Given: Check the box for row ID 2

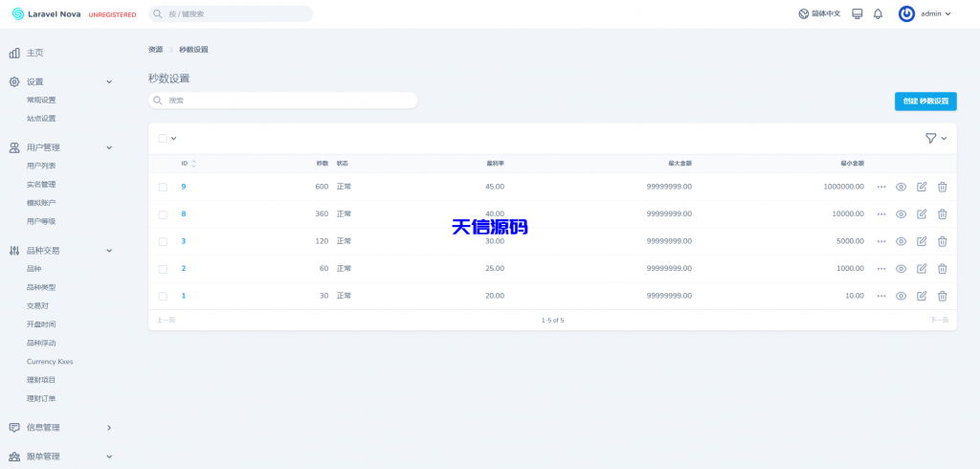Looking at the screenshot, I should coord(163,269).
